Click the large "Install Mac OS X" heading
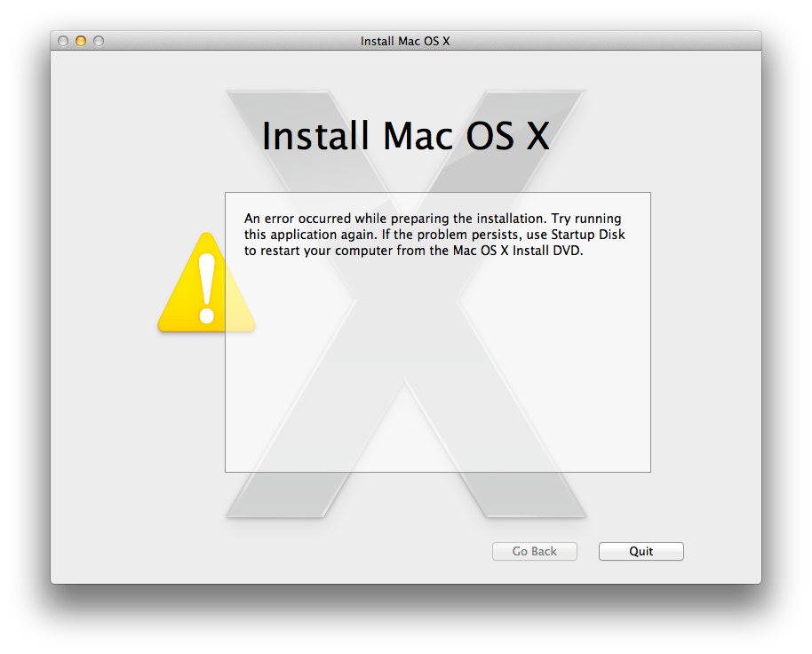This screenshot has height=654, width=812. [x=405, y=136]
